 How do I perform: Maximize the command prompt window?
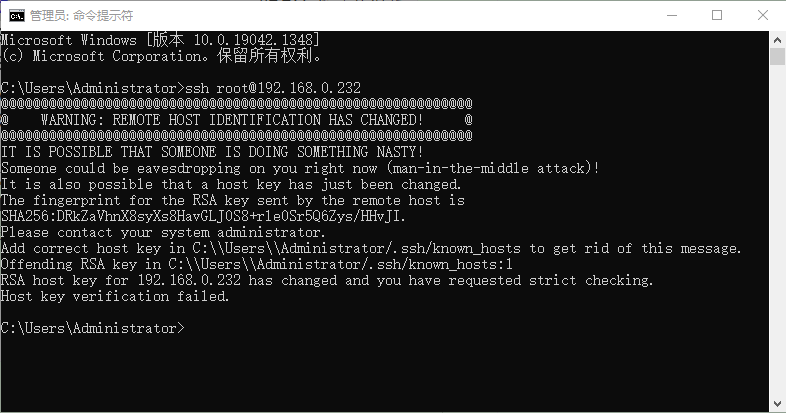pos(717,15)
